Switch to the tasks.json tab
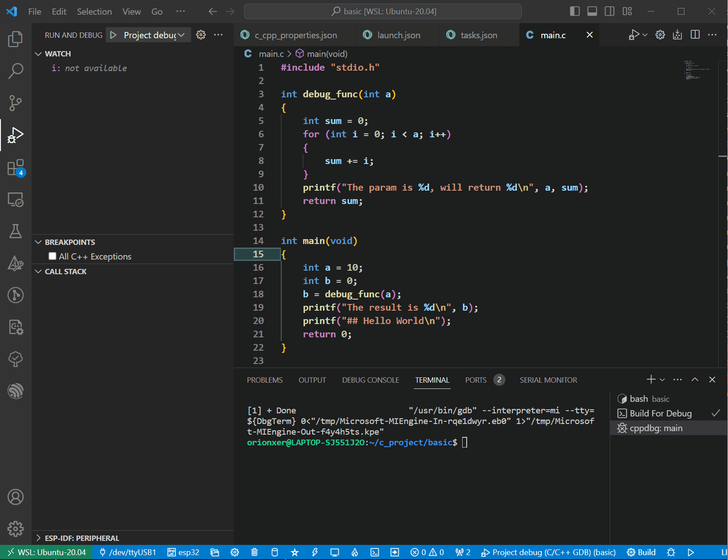This screenshot has width=728, height=560. coord(479,35)
